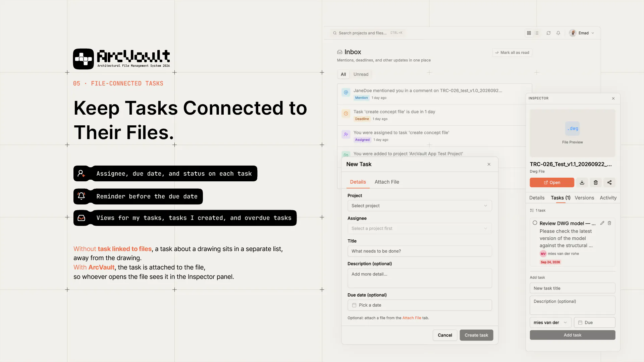
Task: Cancel the New Task dialog
Action: click(445, 335)
